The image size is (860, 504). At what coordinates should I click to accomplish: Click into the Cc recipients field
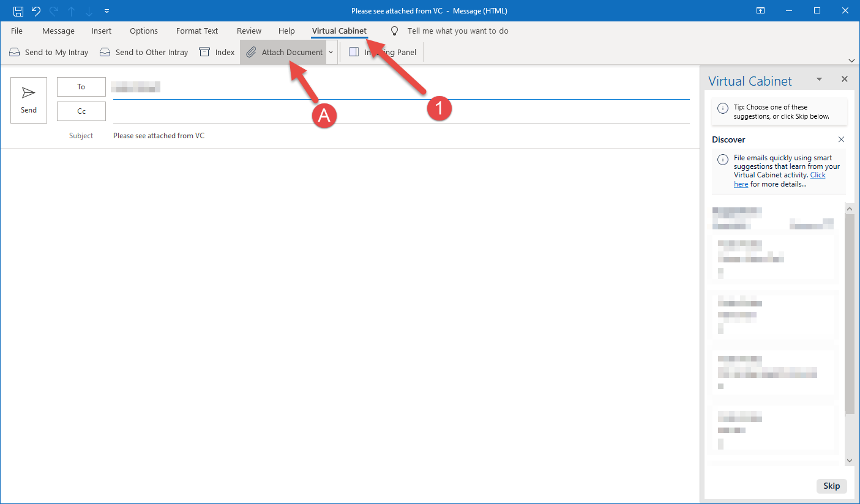[401, 112]
